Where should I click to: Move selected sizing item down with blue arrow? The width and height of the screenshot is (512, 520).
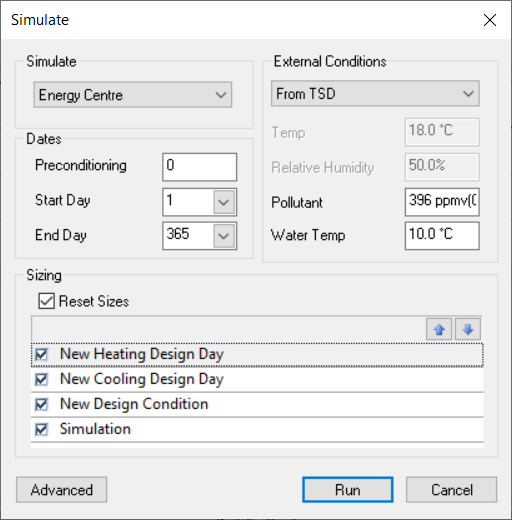[468, 329]
